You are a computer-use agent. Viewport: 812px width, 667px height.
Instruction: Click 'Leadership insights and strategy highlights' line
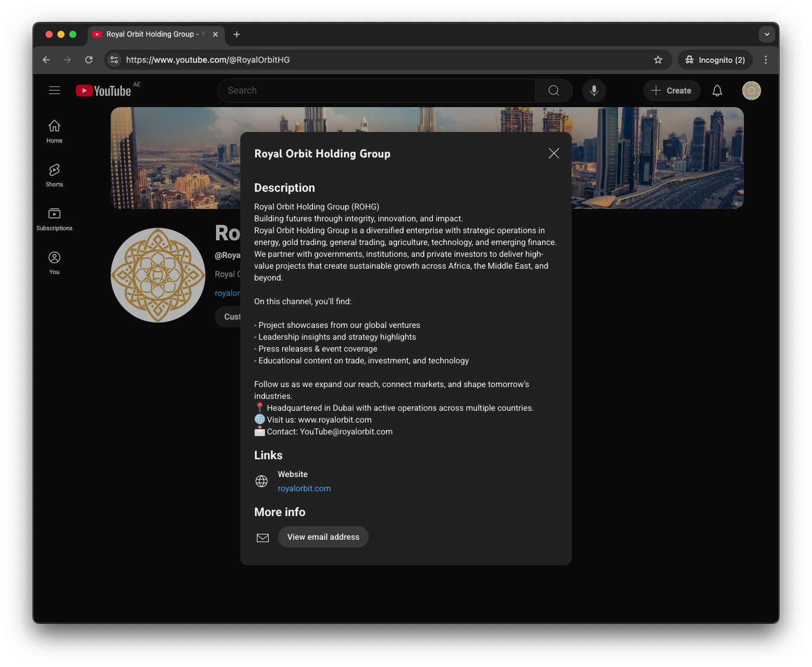pos(335,337)
